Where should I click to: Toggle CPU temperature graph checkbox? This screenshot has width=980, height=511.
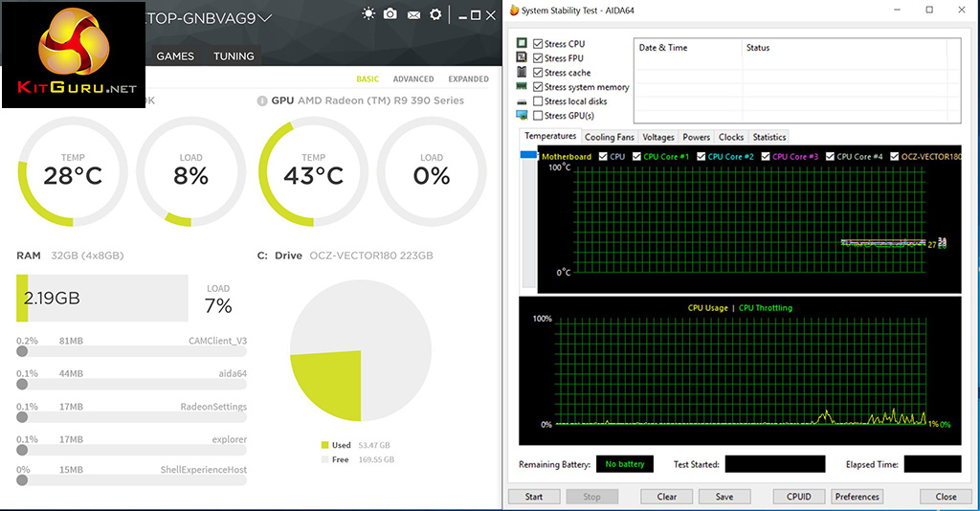[x=603, y=156]
